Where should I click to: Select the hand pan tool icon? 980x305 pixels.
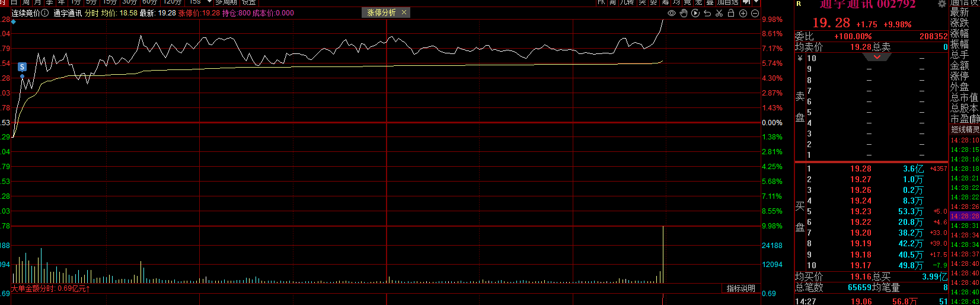tap(684, 13)
